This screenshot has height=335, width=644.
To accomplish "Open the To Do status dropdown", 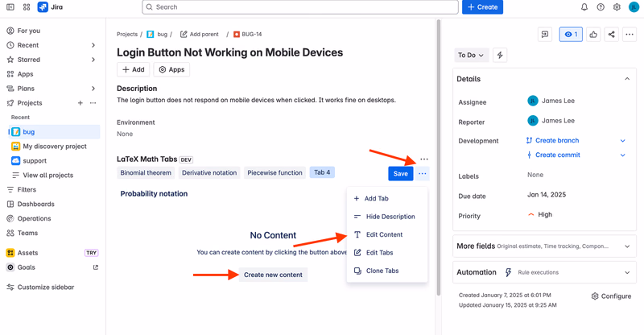I will [471, 55].
